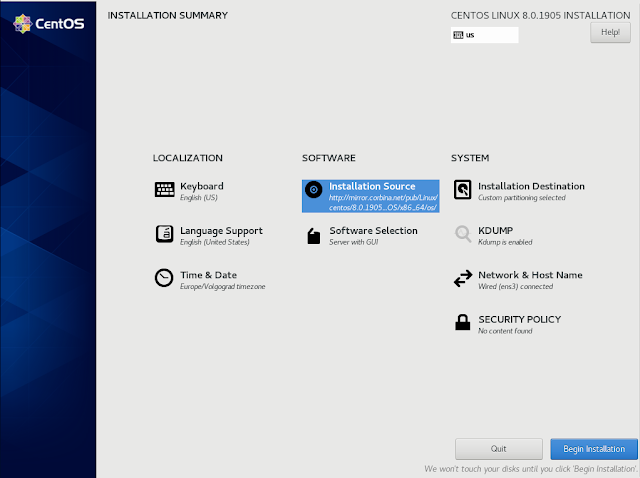Screen dimensions: 640x478
Task: Open the Keyboard settings label
Action: [x=202, y=186]
